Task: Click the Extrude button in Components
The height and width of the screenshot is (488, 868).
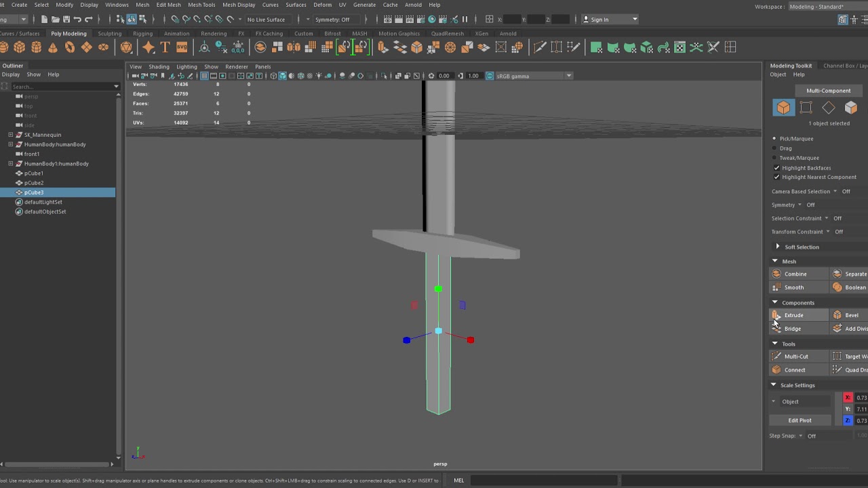Action: (x=797, y=315)
